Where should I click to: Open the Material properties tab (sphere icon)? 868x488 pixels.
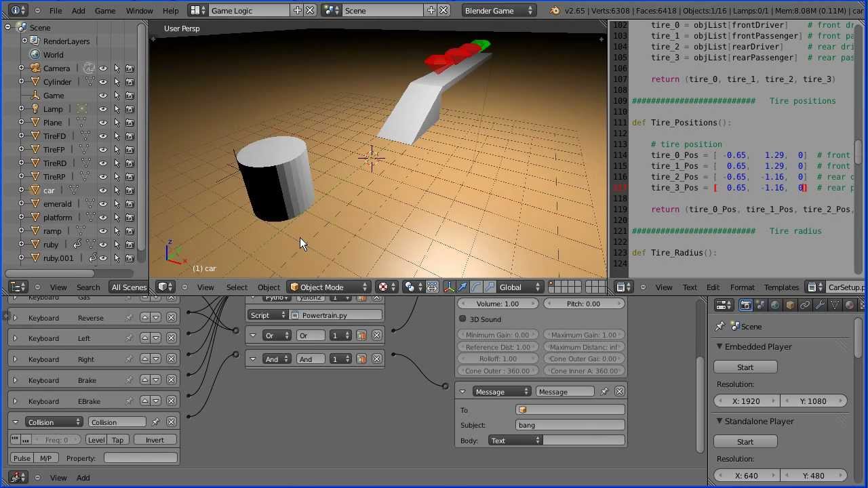850,305
